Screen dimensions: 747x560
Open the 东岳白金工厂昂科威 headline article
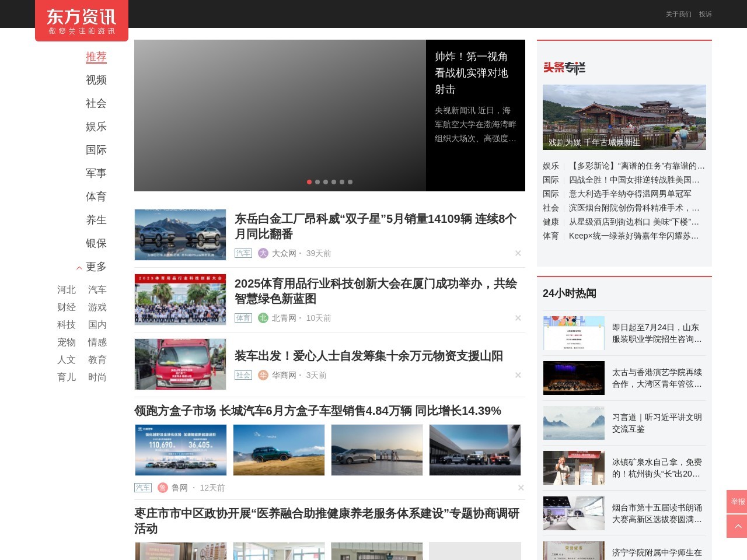tap(377, 227)
